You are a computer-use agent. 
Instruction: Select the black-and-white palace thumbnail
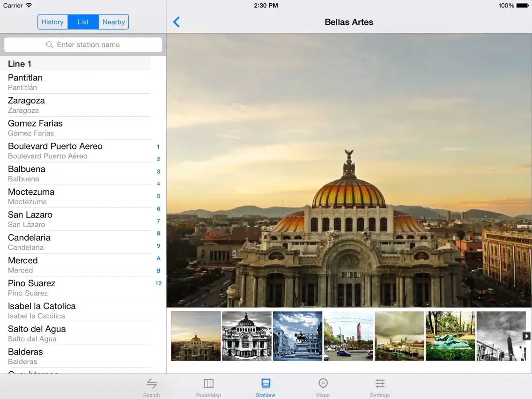[x=247, y=336]
